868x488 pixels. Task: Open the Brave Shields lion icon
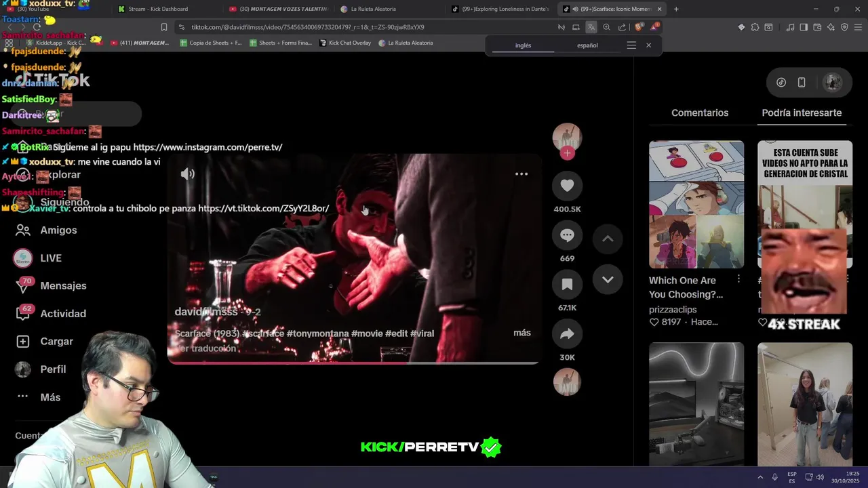tap(638, 27)
